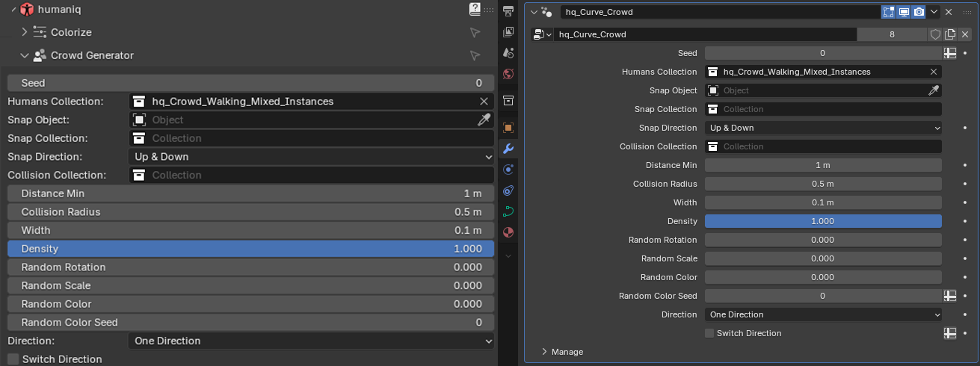980x366 pixels.
Task: Collapse the Crowd Generator section
Action: point(25,55)
